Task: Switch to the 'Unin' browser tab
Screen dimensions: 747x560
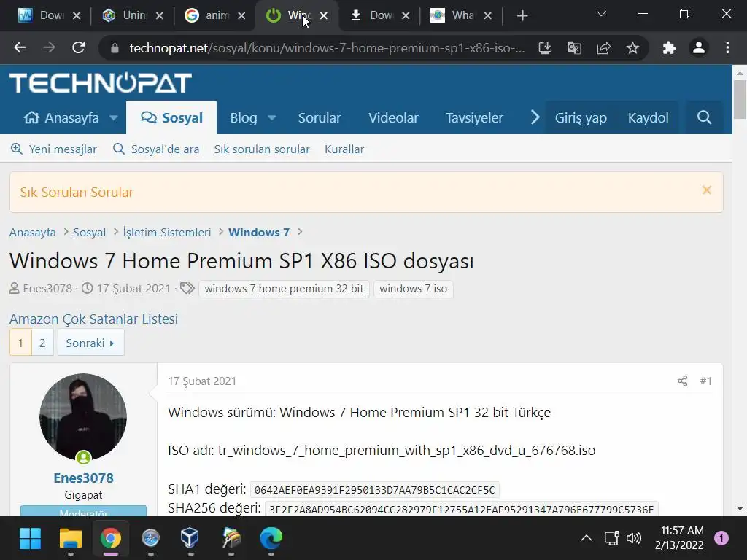Action: tap(134, 16)
